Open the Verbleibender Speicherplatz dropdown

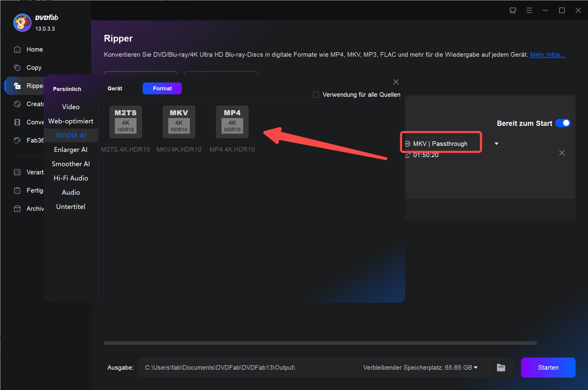476,367
